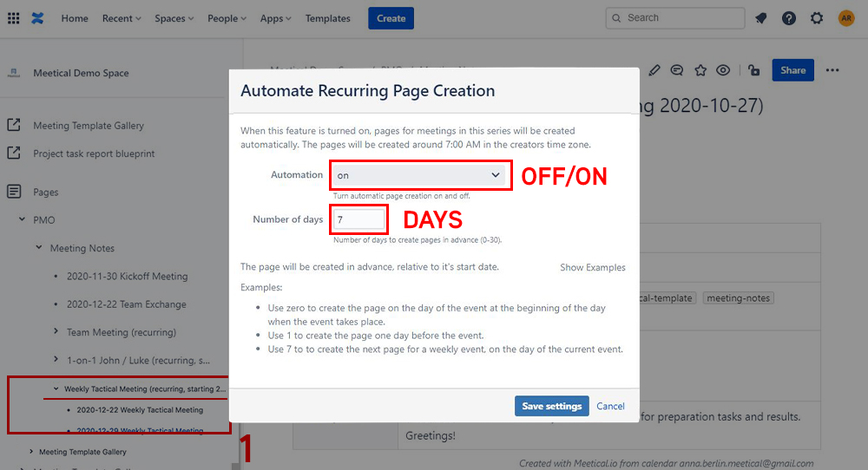Collapse the Meeting Notes tree node

click(39, 247)
